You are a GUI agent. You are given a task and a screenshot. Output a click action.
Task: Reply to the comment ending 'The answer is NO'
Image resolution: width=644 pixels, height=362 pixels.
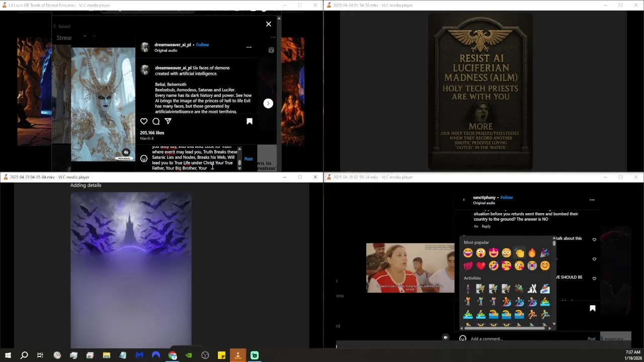pyautogui.click(x=486, y=226)
